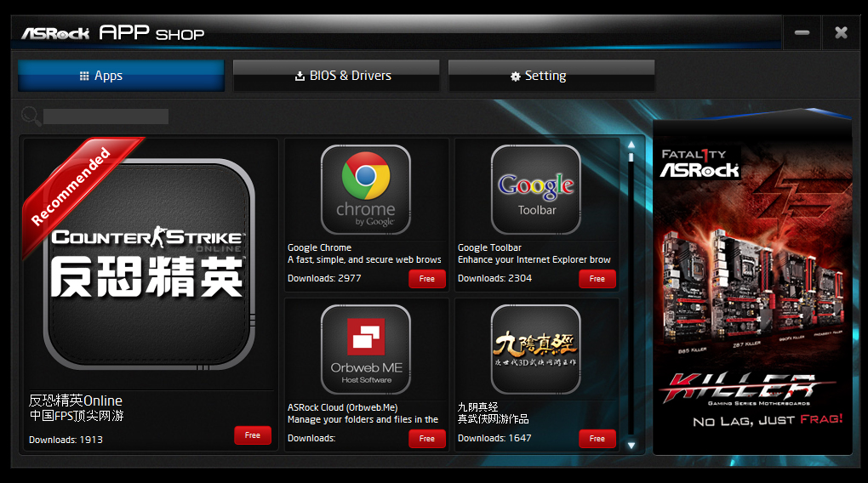Click Free button for 九阴真经

597,439
